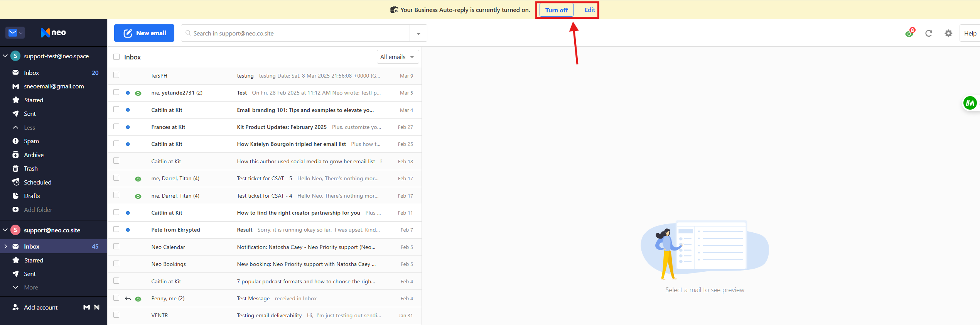Click the search mailbox input field
This screenshot has height=325, width=980.
[x=295, y=34]
